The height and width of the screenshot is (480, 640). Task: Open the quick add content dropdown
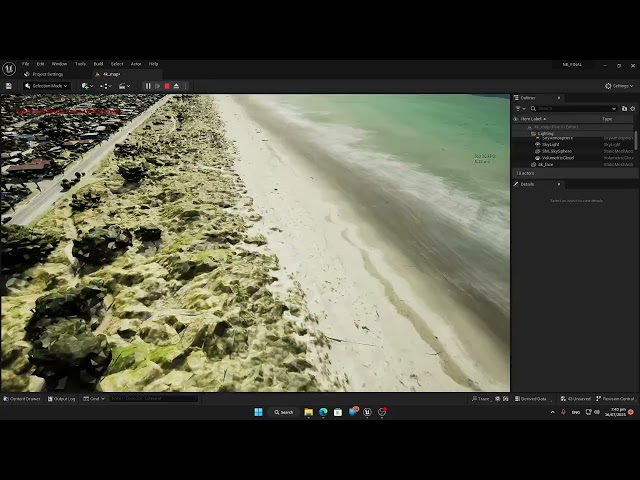click(87, 86)
